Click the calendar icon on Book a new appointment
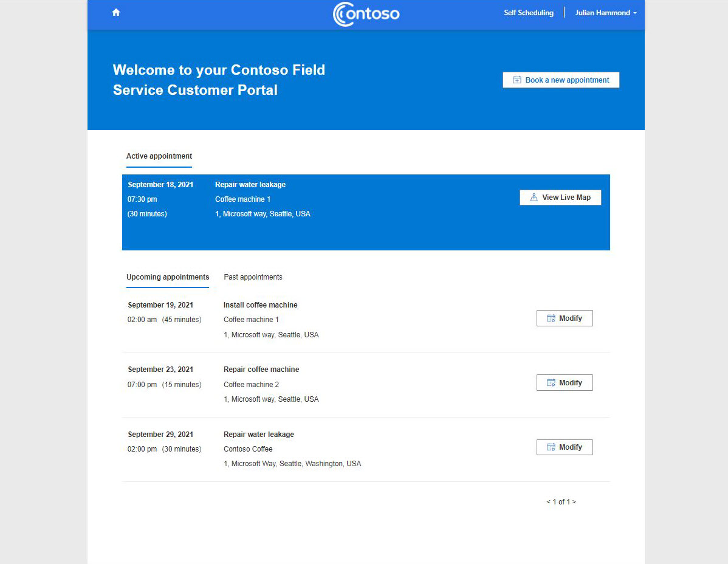 pyautogui.click(x=517, y=80)
